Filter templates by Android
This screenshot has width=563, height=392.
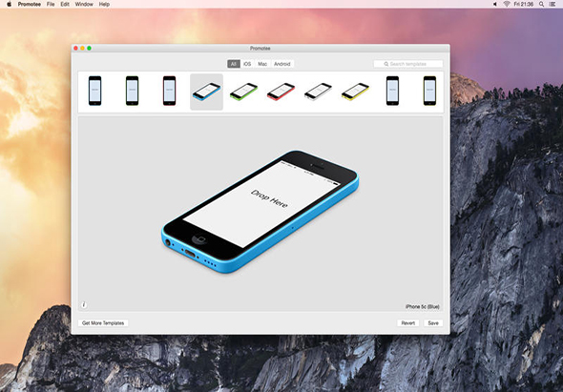pos(281,64)
